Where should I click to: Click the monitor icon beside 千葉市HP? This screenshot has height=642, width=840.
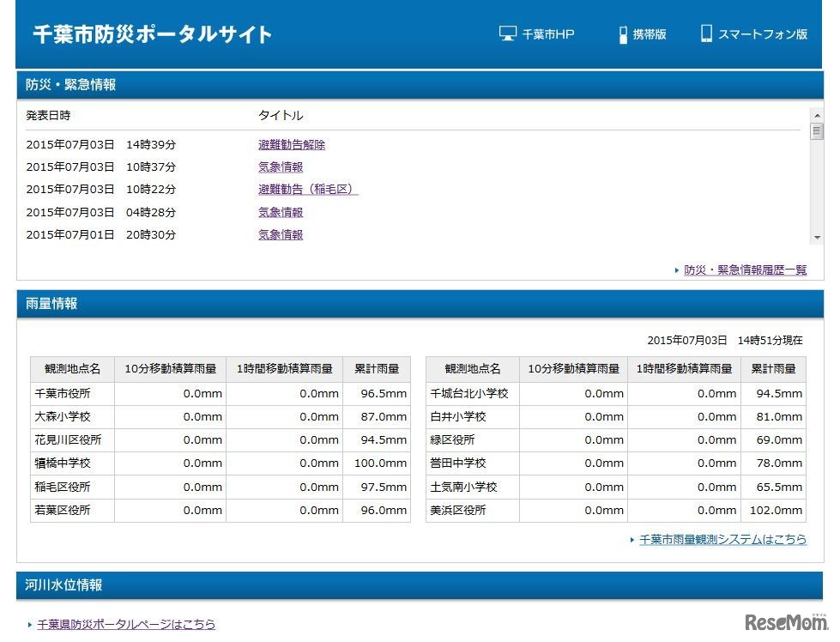click(x=506, y=33)
